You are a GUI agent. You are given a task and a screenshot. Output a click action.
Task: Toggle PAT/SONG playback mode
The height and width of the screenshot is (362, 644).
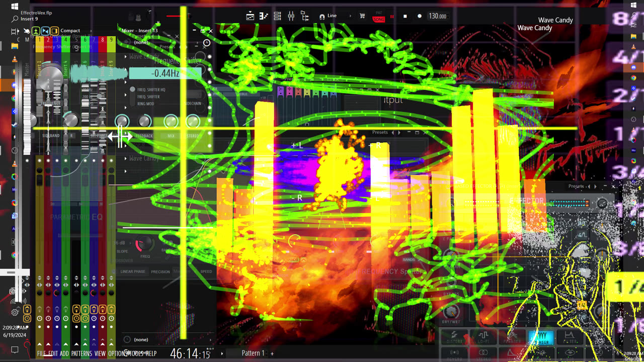tap(378, 18)
